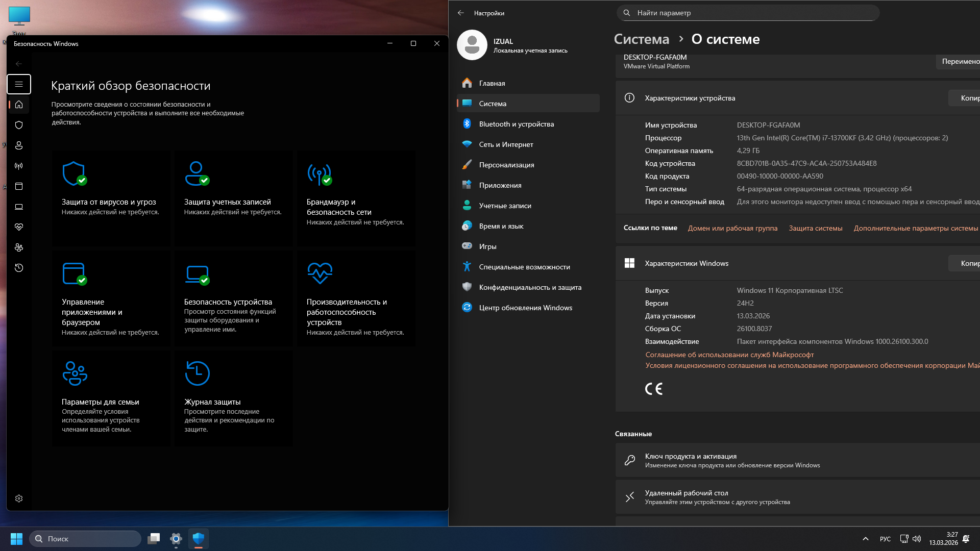This screenshot has width=980, height=551.
Task: Open Protection history clock sidebar icon
Action: coord(19,268)
